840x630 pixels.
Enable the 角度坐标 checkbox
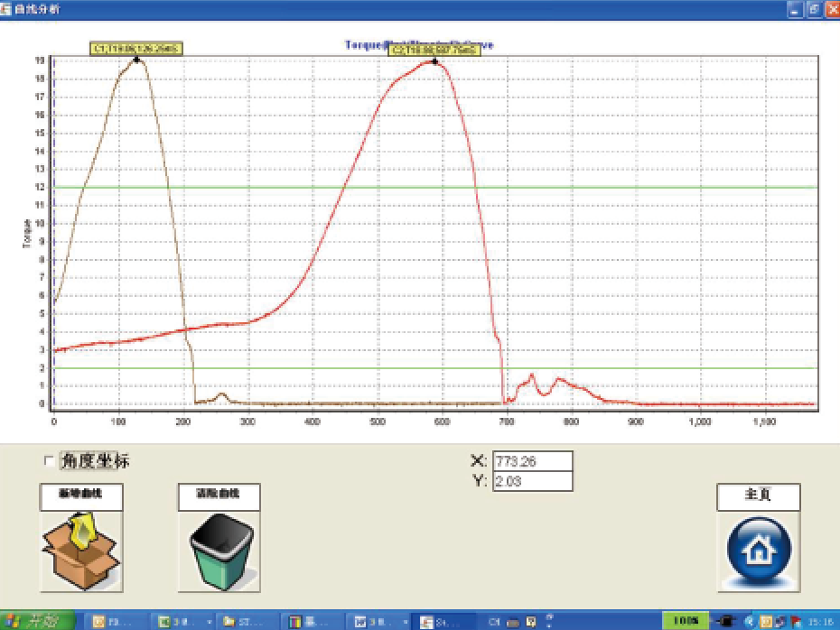[49, 461]
